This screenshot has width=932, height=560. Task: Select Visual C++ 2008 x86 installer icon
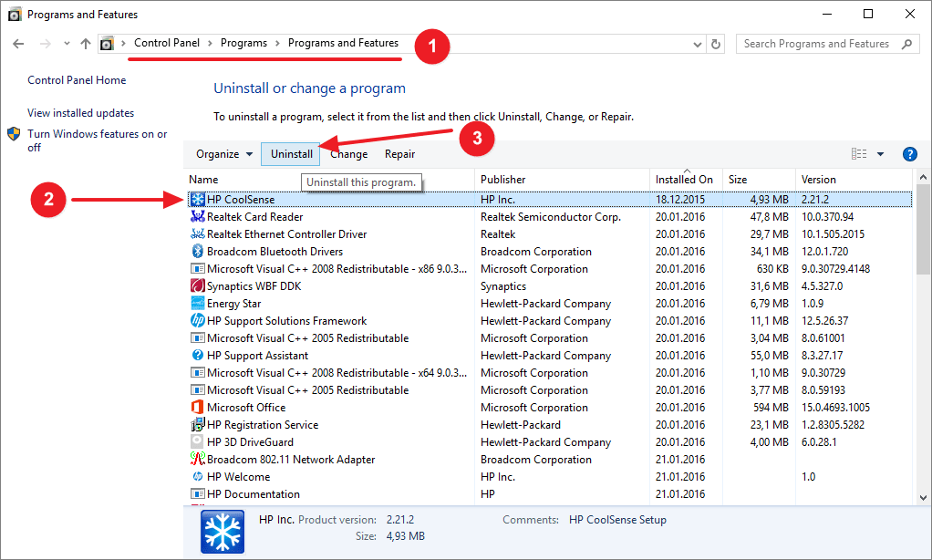[197, 269]
